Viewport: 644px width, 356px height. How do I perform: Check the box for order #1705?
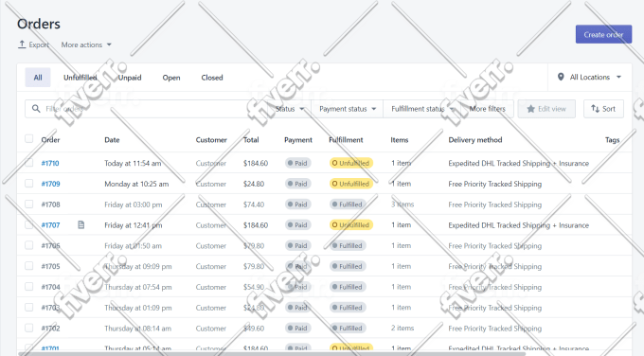click(x=28, y=266)
